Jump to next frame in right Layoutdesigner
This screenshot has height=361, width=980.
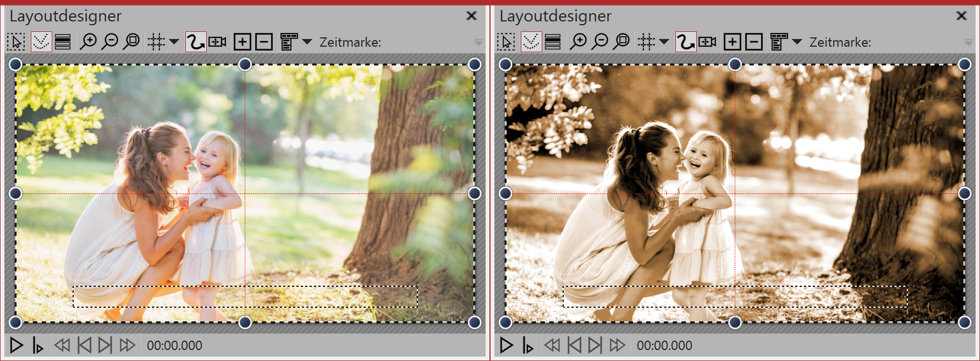(595, 346)
